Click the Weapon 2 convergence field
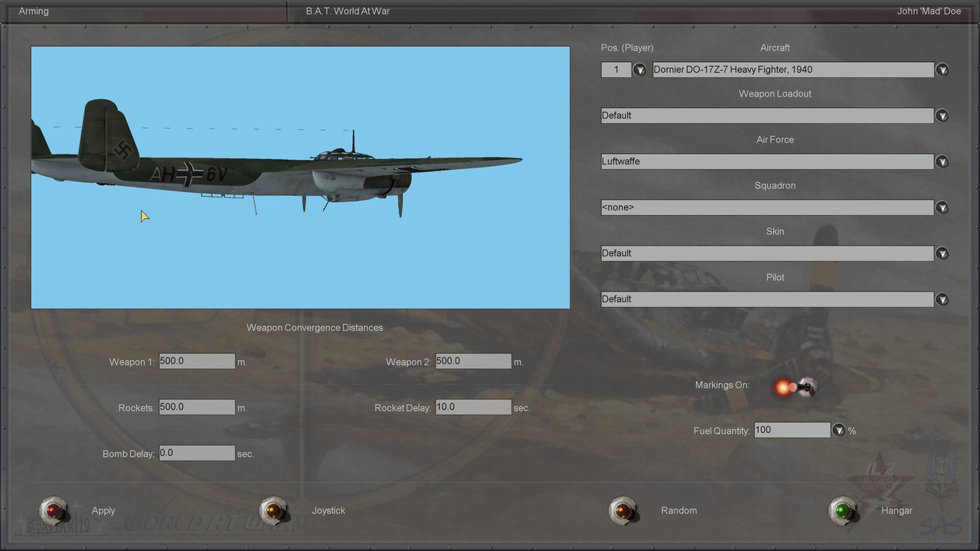 473,361
